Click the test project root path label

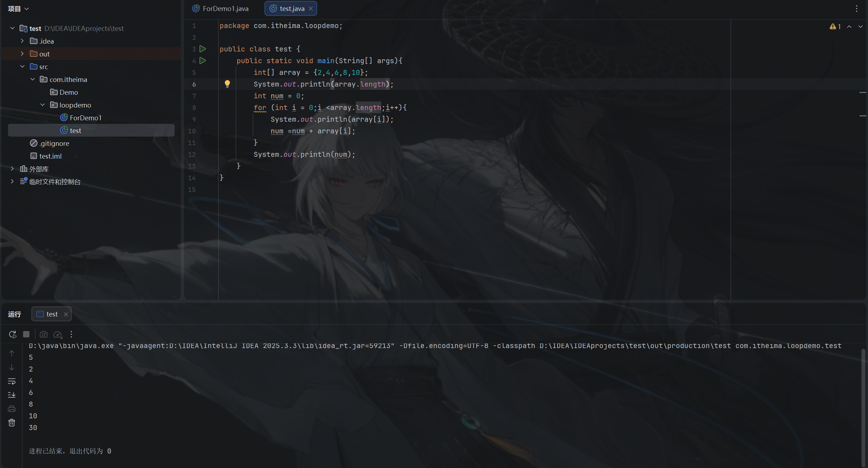tap(84, 28)
